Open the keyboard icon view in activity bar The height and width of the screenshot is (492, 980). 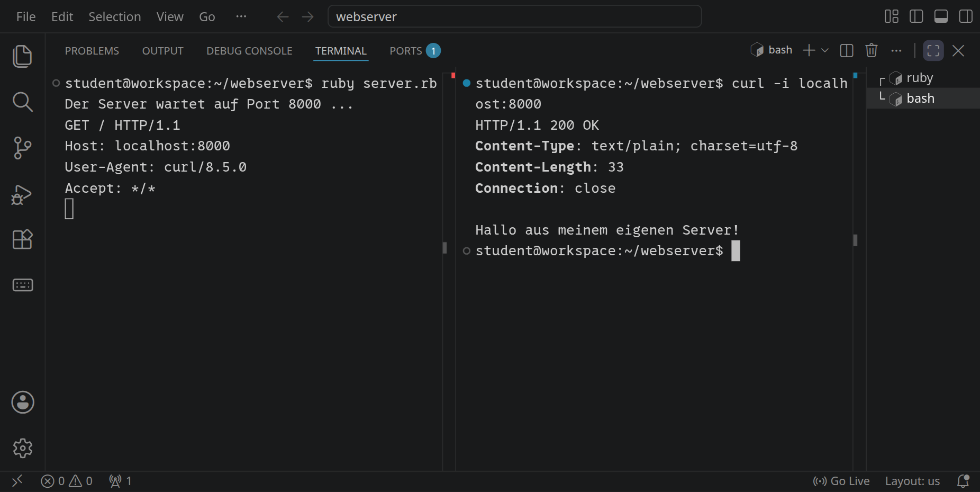tap(22, 285)
